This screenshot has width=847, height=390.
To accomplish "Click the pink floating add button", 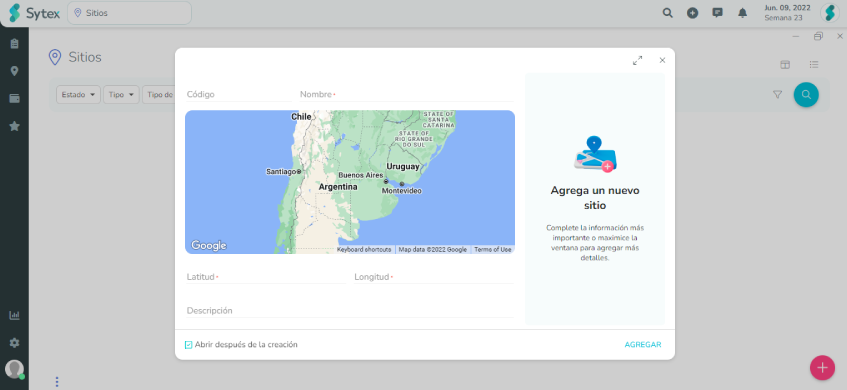I will [822, 368].
